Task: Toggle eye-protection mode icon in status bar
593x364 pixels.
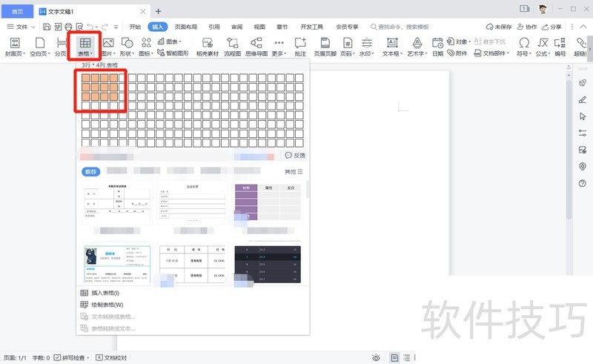Action: click(x=377, y=357)
